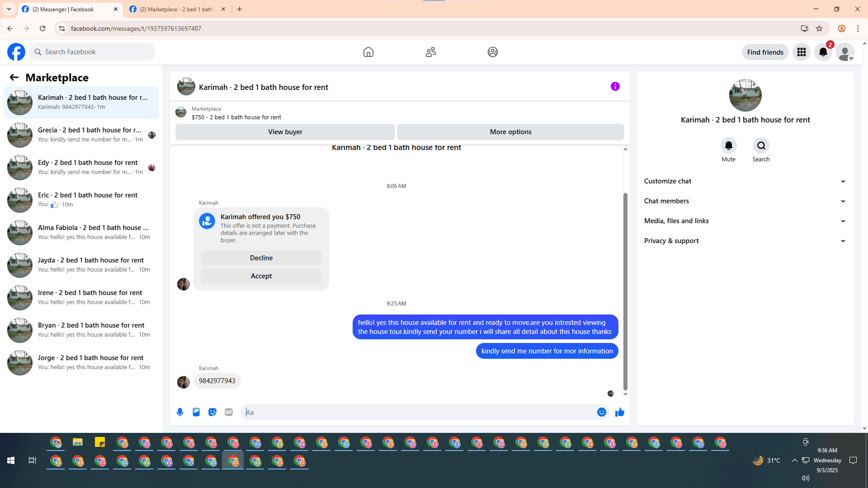
Task: Mute this conversation bell icon
Action: coord(729,145)
